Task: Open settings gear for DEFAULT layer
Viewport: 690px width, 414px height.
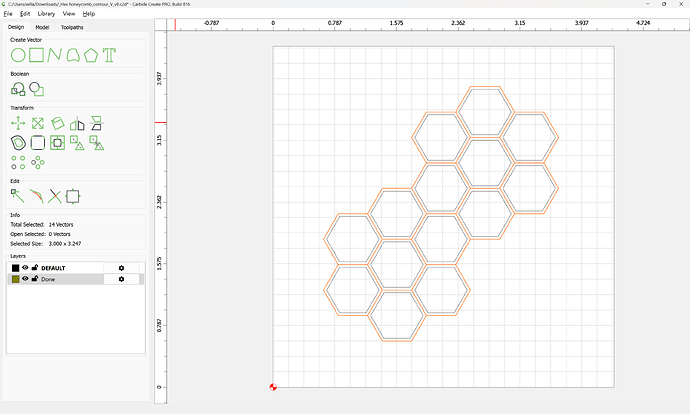Action: click(121, 268)
